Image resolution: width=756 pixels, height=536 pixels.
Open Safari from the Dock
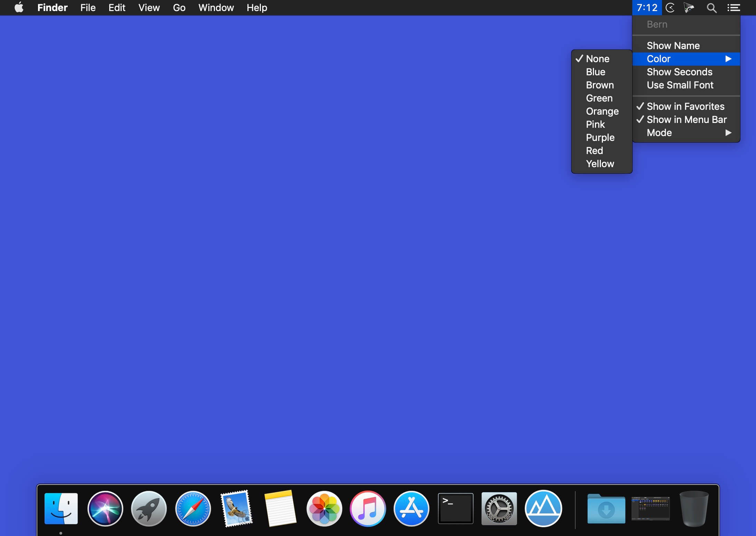tap(193, 509)
